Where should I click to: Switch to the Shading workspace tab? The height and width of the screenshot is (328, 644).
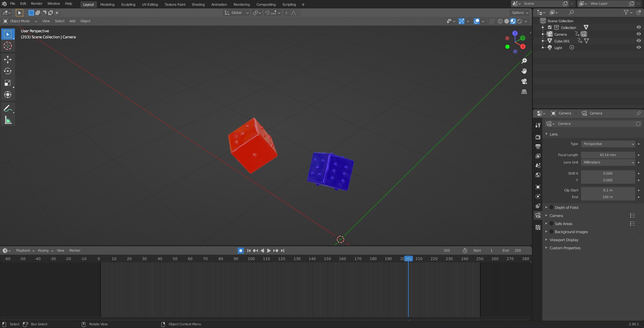pos(198,4)
